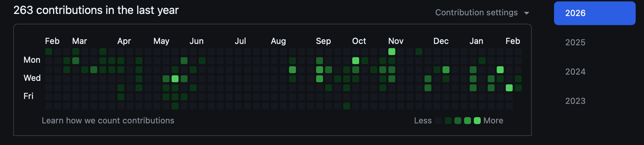Select the green Saturday cell in May
644x145 pixels.
pyautogui.click(x=175, y=106)
